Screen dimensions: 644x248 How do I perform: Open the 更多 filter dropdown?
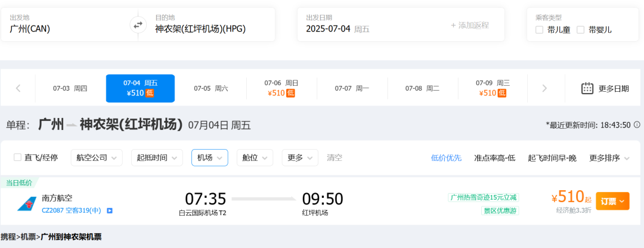[300, 157]
